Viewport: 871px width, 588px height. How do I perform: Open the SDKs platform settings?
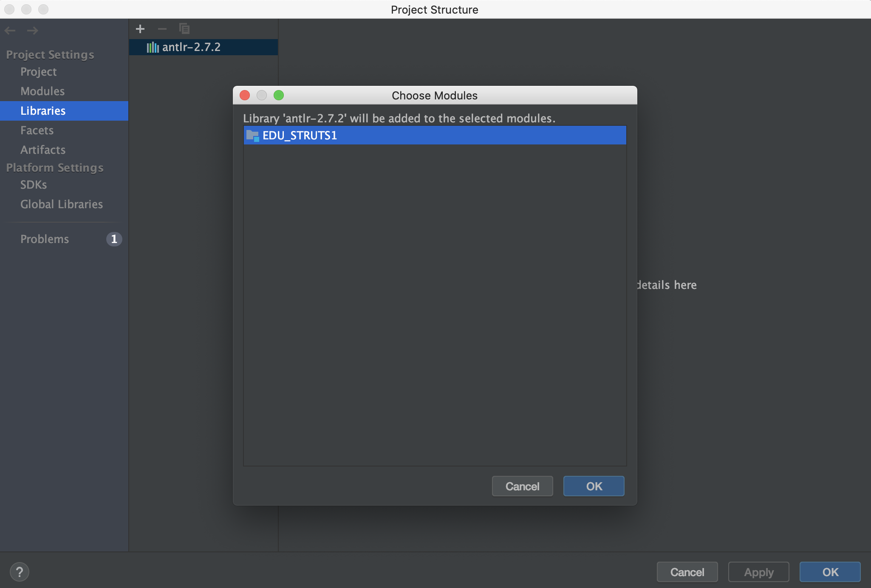[34, 185]
